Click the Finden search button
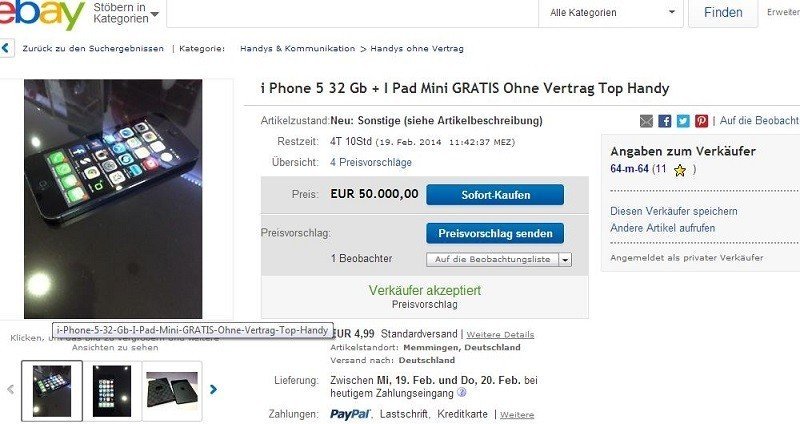800x424 pixels. (723, 13)
